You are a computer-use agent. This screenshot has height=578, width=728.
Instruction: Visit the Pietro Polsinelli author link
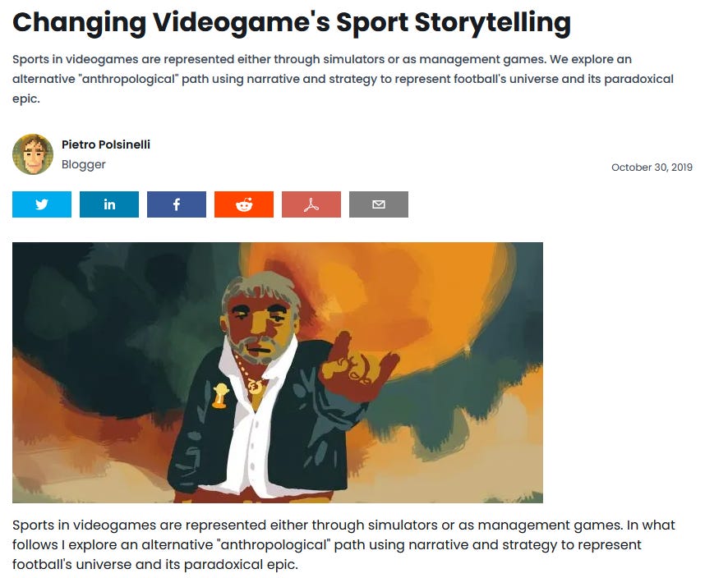106,144
